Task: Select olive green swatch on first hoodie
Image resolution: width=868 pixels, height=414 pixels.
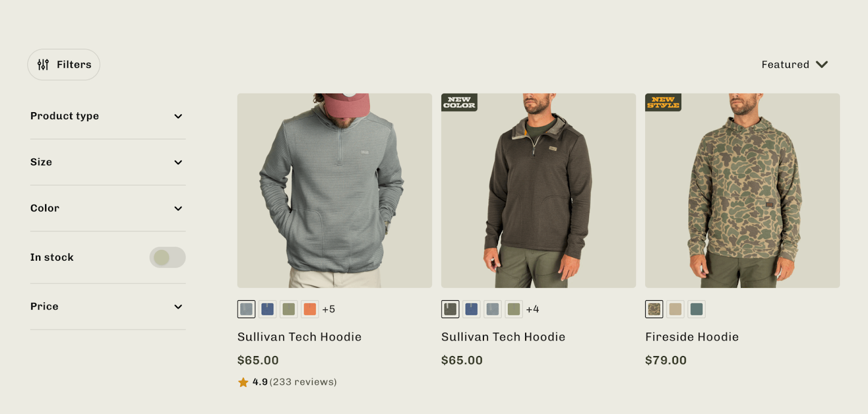Action: [x=289, y=309]
